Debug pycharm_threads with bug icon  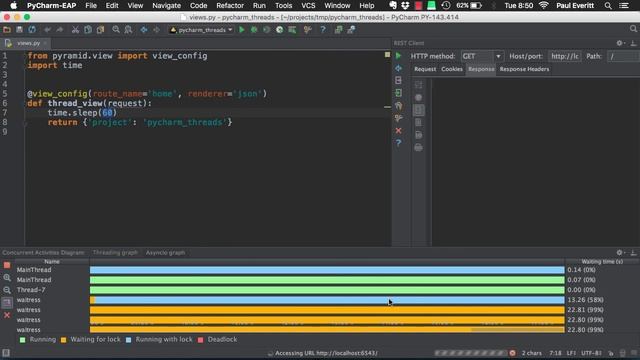point(254,29)
